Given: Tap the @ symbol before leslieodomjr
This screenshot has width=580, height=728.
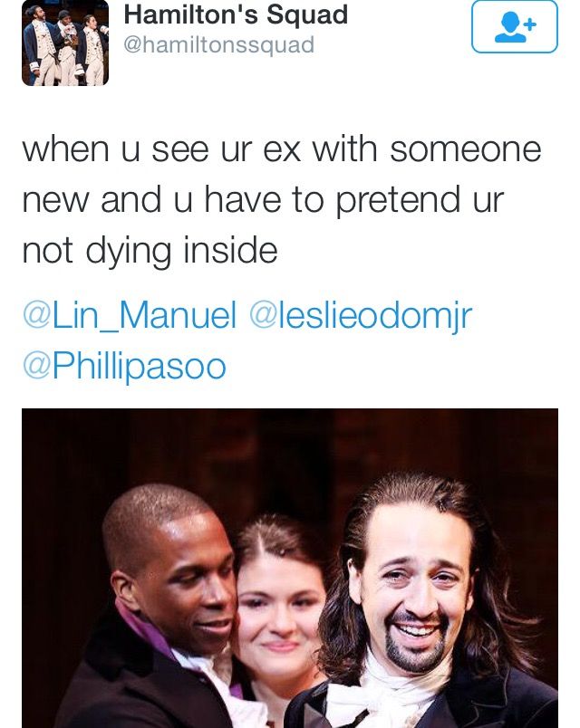Looking at the screenshot, I should pyautogui.click(x=264, y=314).
